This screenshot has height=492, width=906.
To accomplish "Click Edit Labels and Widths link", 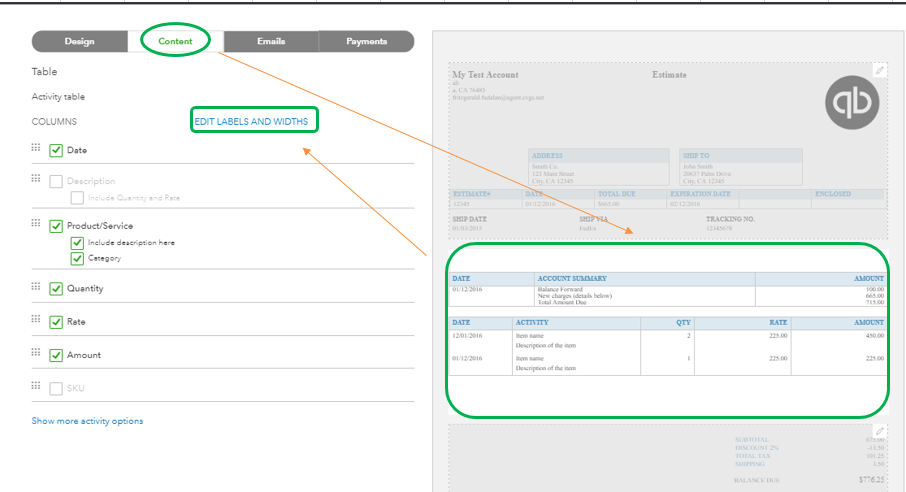I will tap(251, 121).
